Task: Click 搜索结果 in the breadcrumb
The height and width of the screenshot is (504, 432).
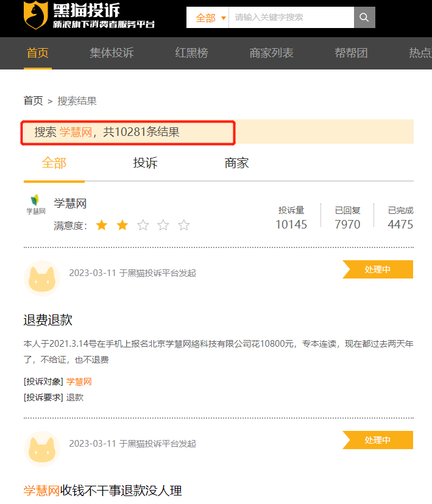Action: (x=77, y=101)
